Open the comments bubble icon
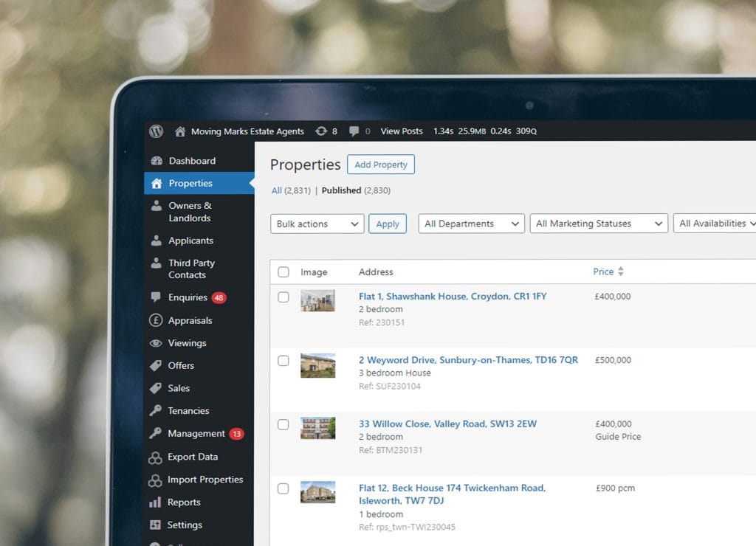Viewport: 756px width, 546px height. pos(354,131)
